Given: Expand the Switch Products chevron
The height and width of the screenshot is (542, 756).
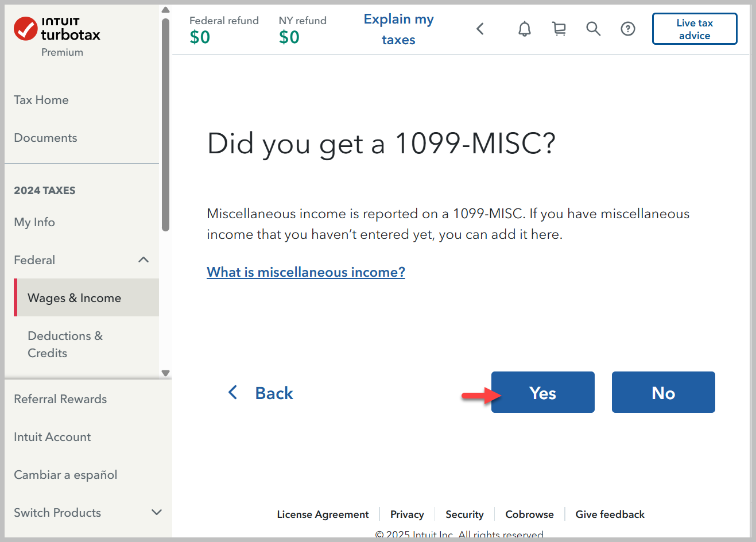Looking at the screenshot, I should [157, 512].
